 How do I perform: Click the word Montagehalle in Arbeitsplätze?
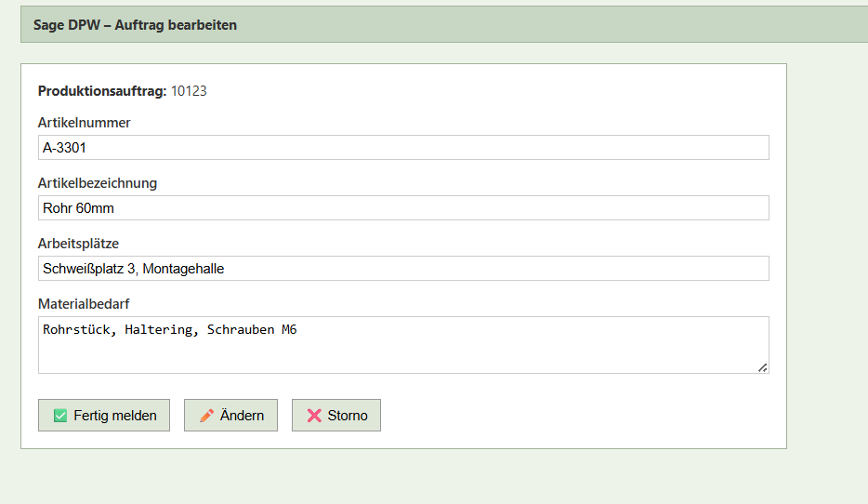point(184,269)
